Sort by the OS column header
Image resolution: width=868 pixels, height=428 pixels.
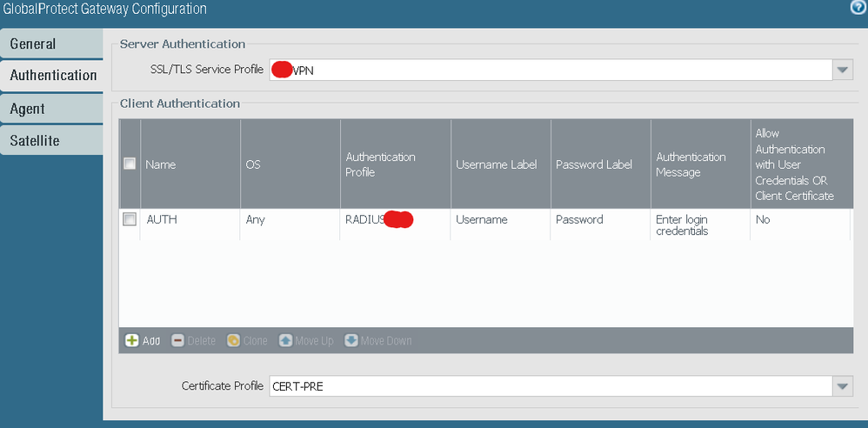coord(253,164)
